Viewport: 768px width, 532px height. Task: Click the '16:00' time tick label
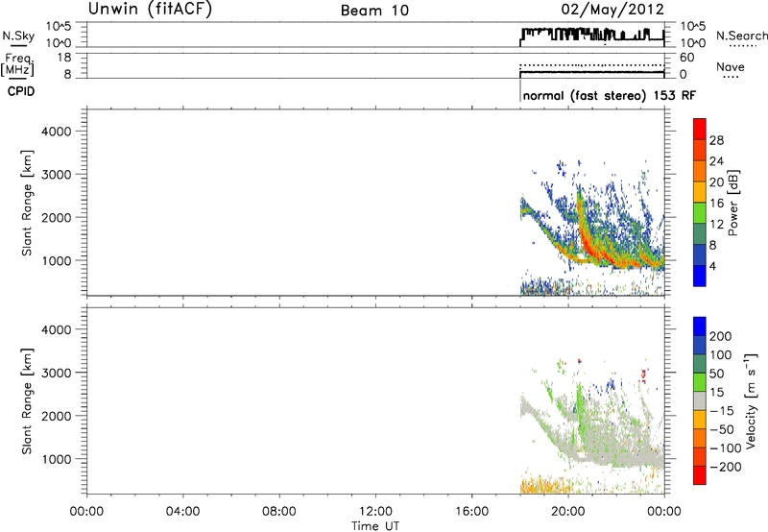click(x=471, y=512)
